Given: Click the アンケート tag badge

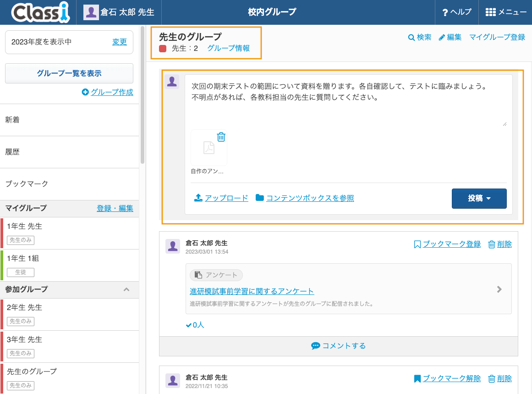Looking at the screenshot, I should click(216, 275).
